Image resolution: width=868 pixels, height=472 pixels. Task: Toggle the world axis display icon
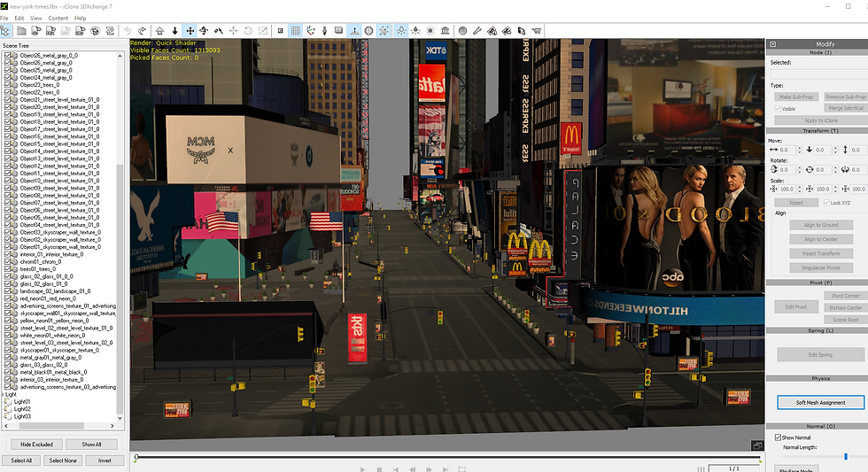coord(311,31)
